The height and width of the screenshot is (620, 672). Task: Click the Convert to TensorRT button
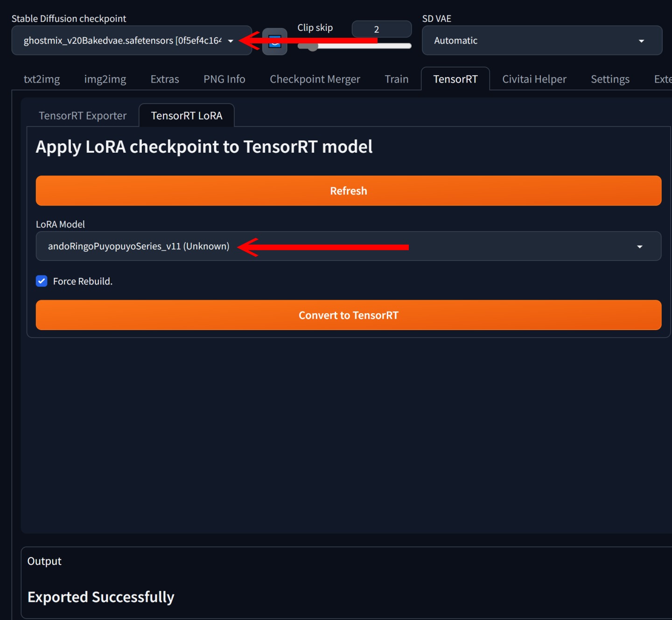coord(348,315)
